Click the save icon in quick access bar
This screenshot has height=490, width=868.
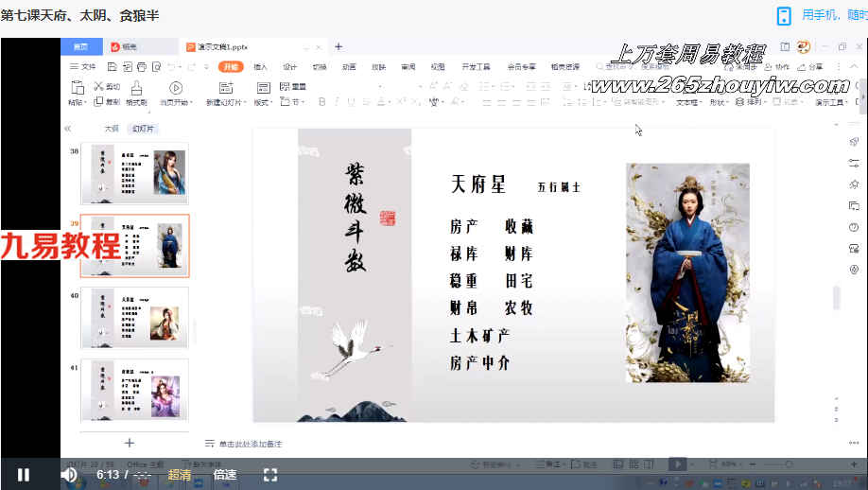(x=112, y=66)
